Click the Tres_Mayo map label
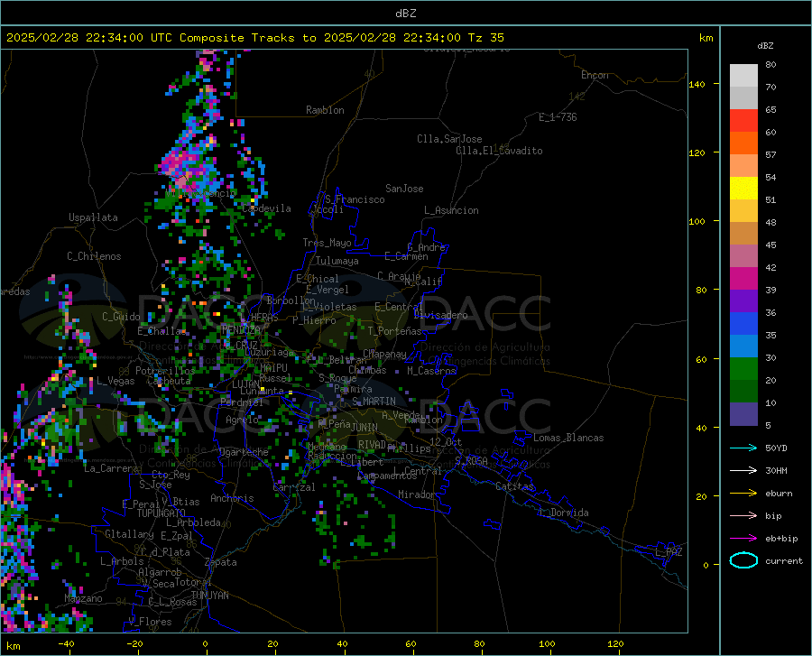 pyautogui.click(x=327, y=243)
